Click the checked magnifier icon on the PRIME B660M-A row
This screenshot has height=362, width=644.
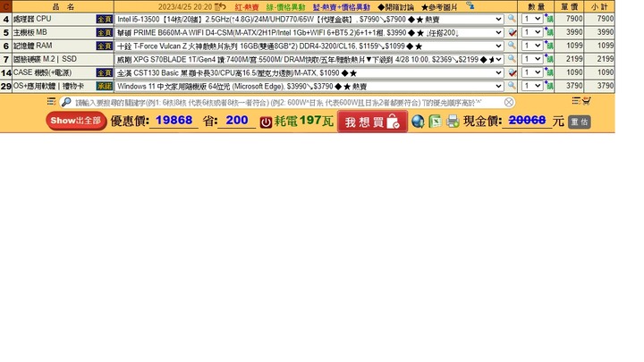[513, 32]
